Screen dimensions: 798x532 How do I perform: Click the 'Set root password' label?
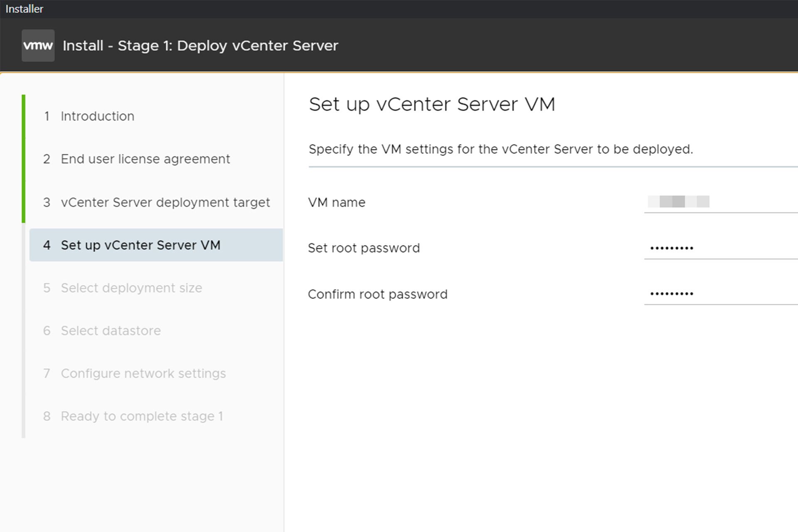coord(364,248)
